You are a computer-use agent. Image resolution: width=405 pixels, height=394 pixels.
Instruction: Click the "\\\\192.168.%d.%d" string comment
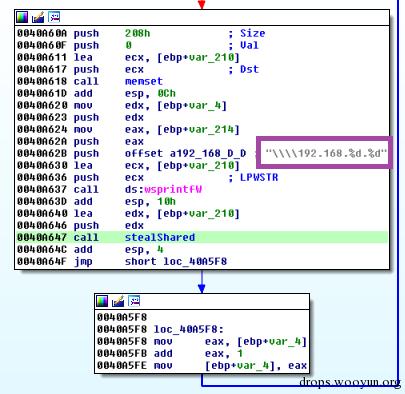coord(326,153)
